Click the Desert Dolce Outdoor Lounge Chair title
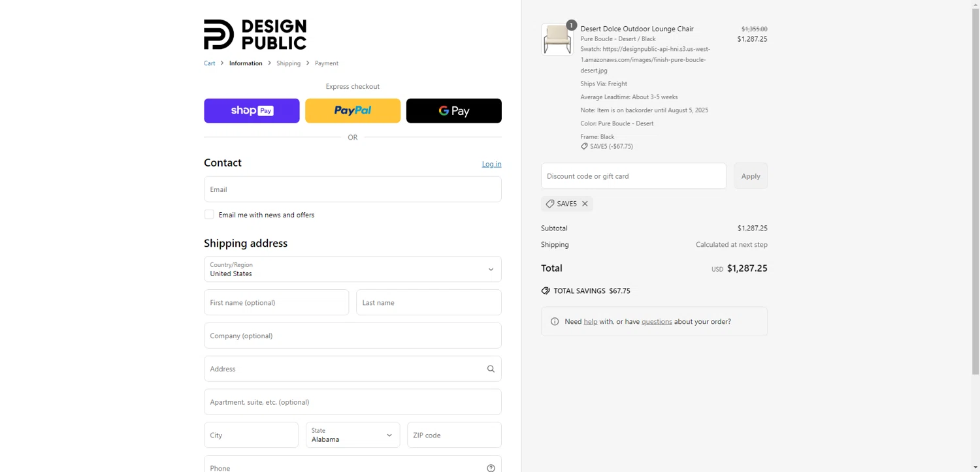 point(637,29)
